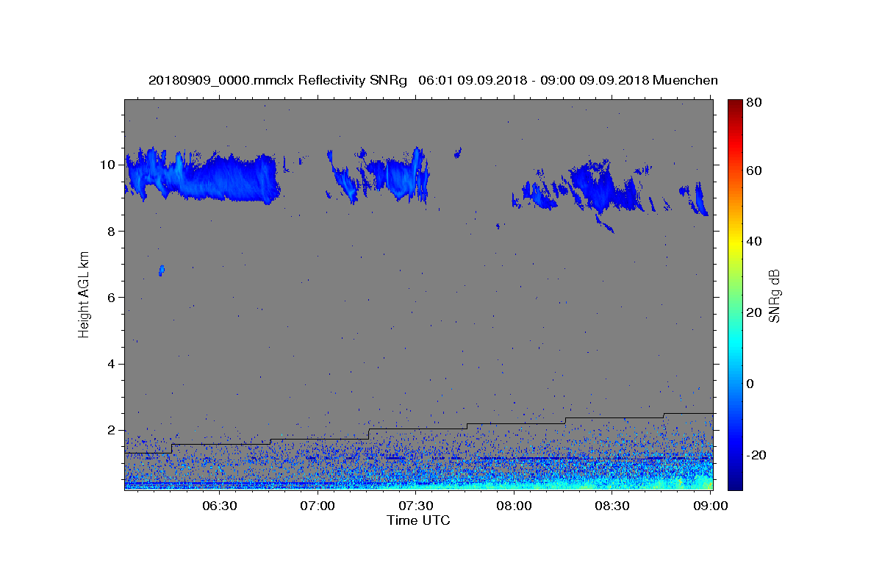Click the 07:30 time tick label
The image size is (882, 588).
click(416, 506)
